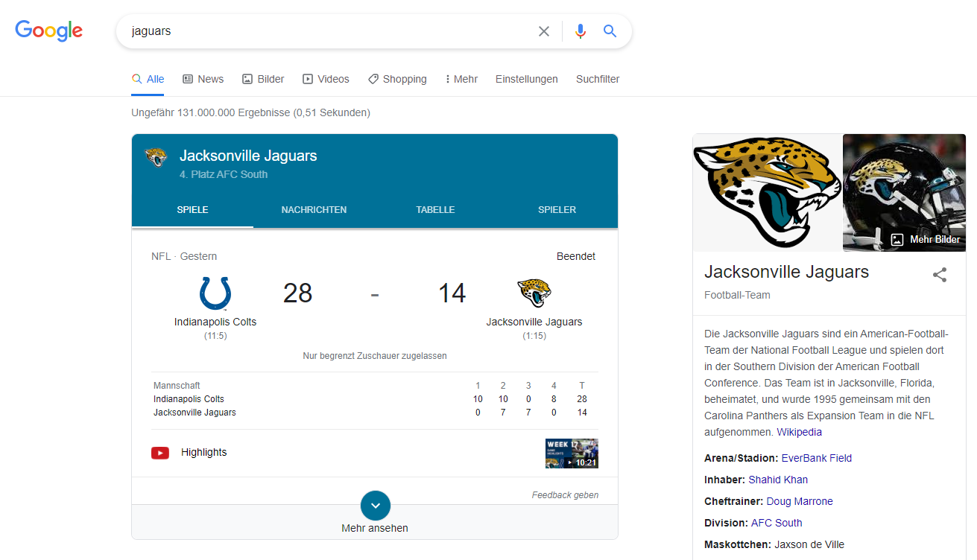977x560 pixels.
Task: Switch to the Shopping search tab
Action: click(397, 79)
